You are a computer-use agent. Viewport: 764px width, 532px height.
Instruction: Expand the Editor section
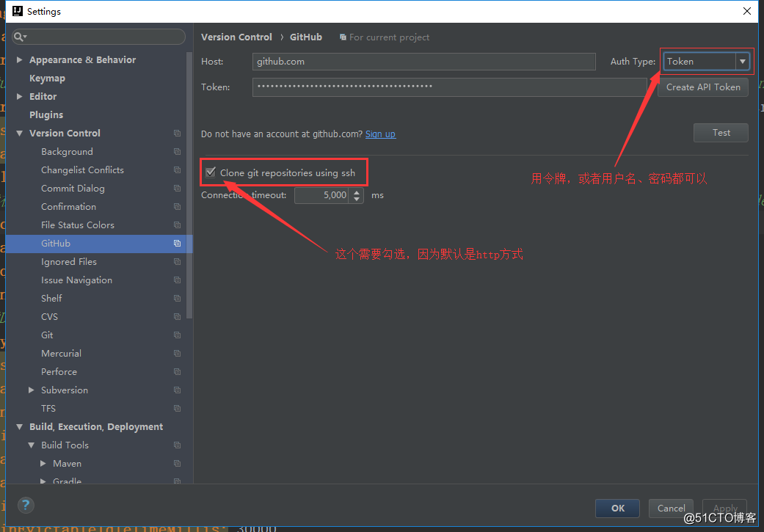(20, 96)
